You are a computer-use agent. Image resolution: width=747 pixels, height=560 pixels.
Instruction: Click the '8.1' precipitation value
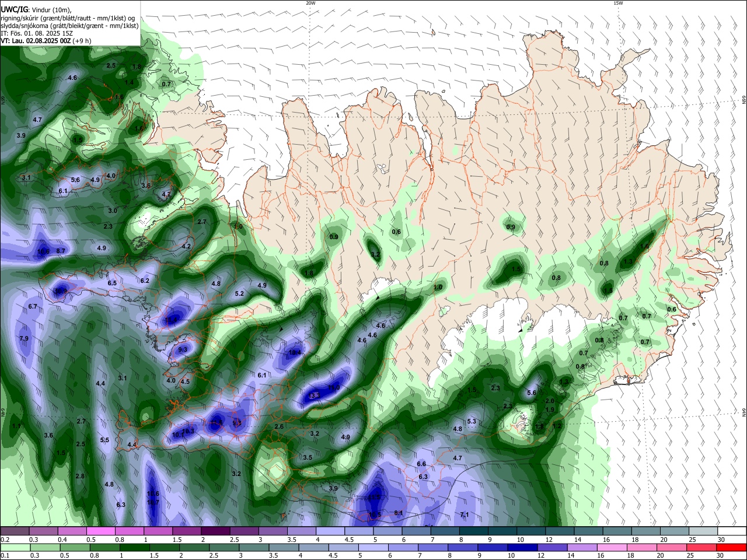(x=399, y=513)
